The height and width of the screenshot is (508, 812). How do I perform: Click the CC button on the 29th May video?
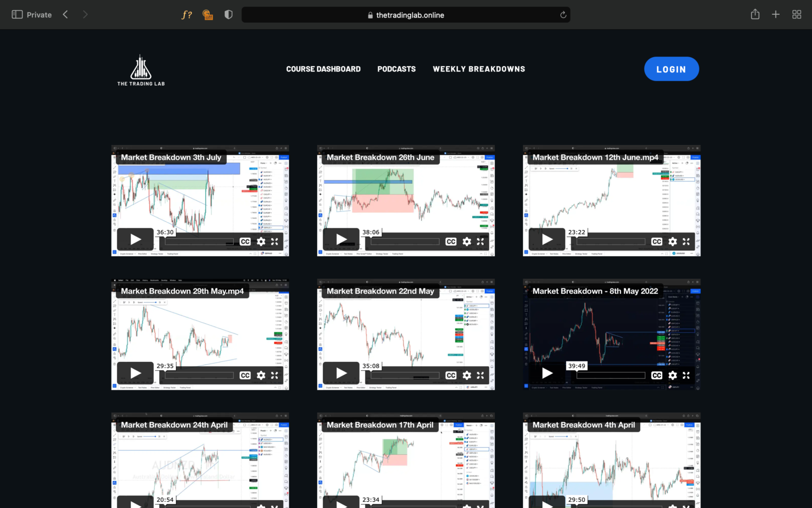point(245,375)
